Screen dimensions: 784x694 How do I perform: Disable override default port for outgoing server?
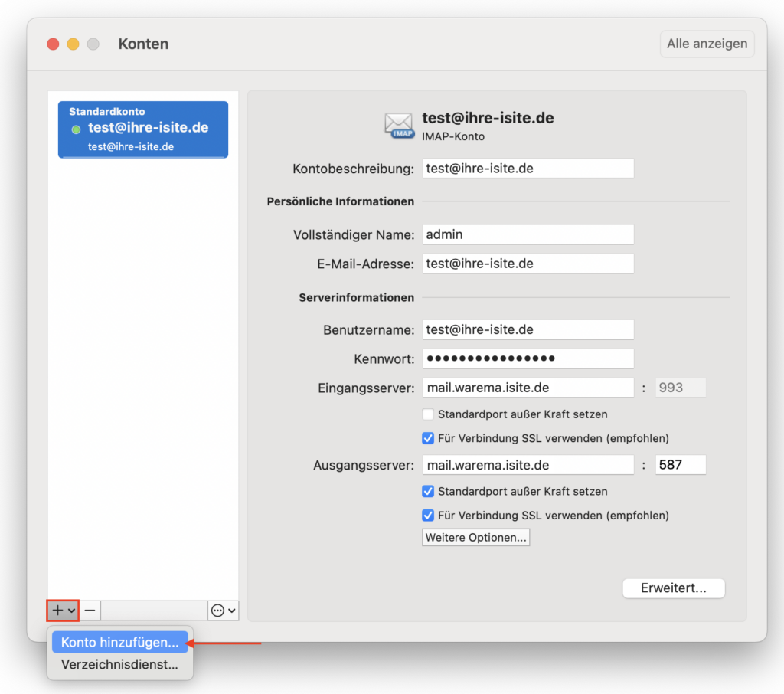point(429,491)
